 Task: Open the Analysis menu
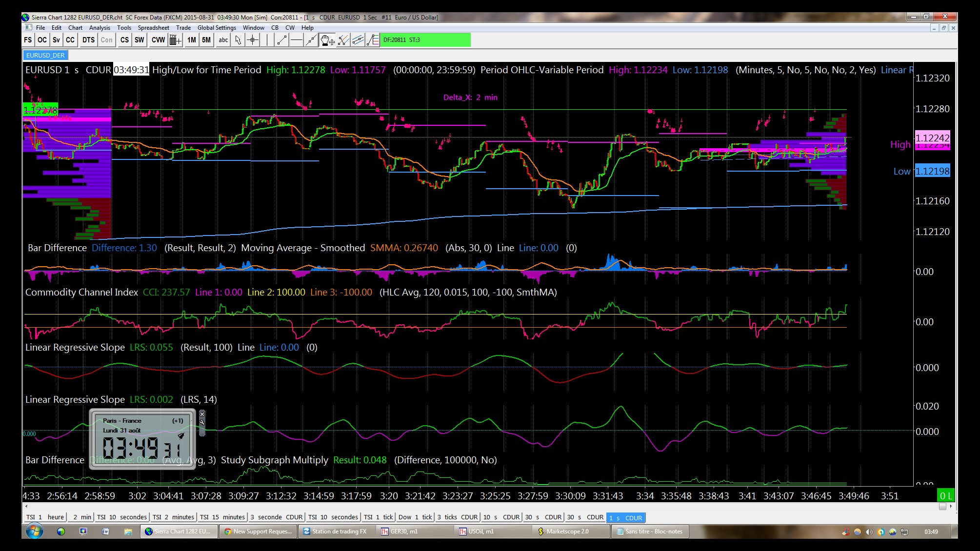point(100,28)
